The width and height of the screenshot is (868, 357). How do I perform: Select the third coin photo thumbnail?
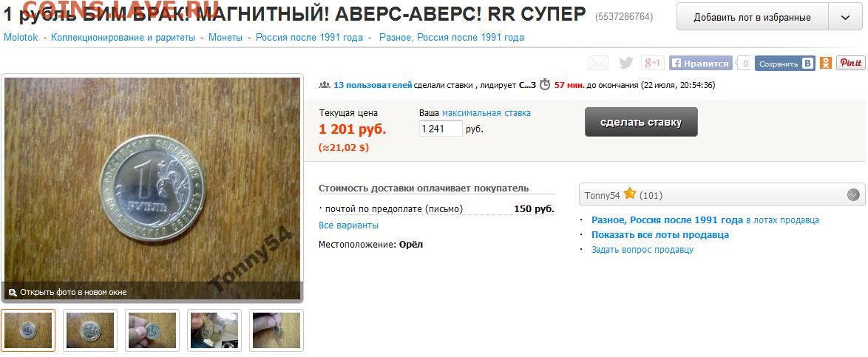pyautogui.click(x=152, y=330)
